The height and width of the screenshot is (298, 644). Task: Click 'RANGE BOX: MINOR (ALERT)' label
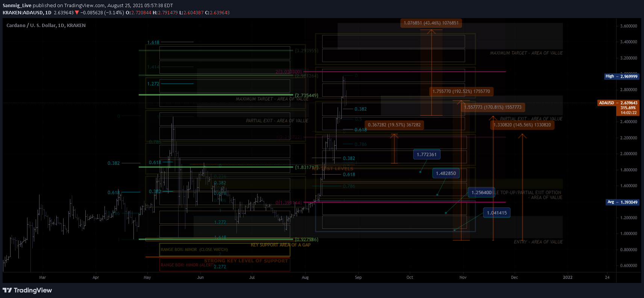click(x=187, y=265)
